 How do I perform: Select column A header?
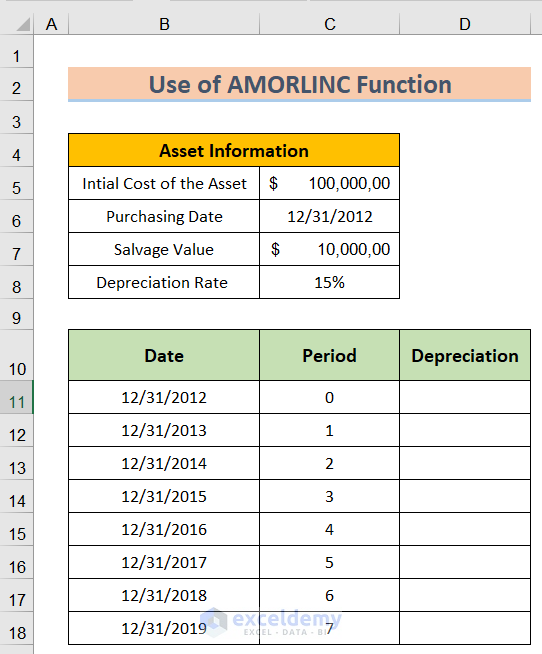click(x=51, y=24)
